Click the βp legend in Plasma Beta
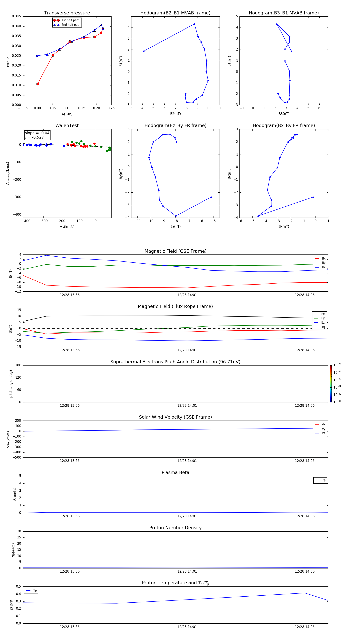Viewport: 351px width, 644px height. click(320, 480)
